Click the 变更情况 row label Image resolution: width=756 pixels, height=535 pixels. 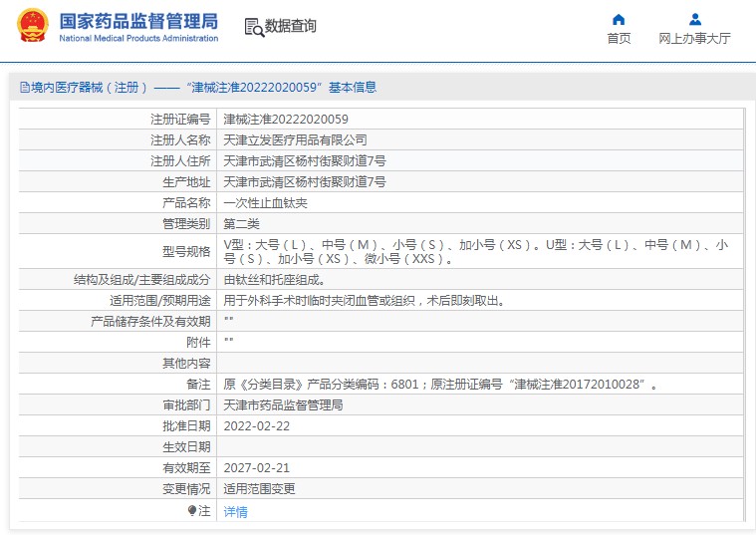186,489
